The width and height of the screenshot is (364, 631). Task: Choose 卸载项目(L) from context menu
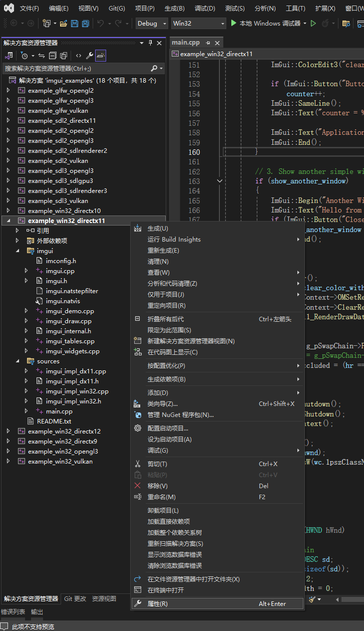[218, 511]
